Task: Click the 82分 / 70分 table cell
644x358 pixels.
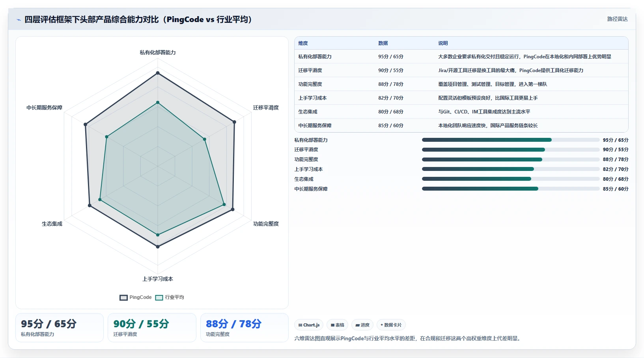Action: [x=391, y=98]
